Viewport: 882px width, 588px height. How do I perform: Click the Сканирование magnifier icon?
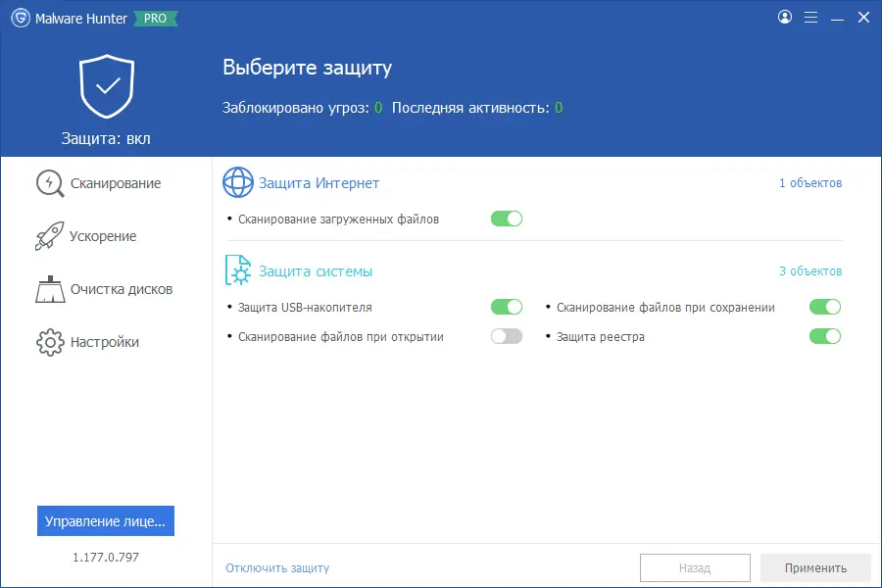50,183
